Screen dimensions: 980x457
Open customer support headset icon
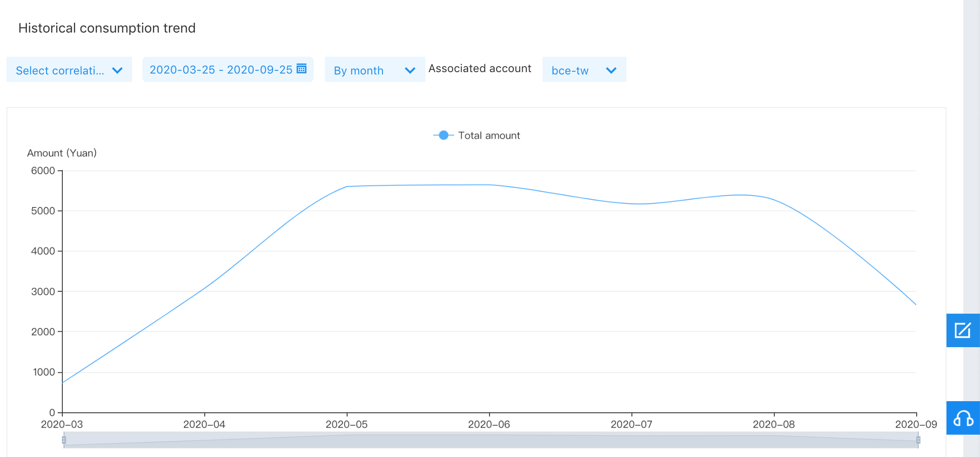pos(963,418)
